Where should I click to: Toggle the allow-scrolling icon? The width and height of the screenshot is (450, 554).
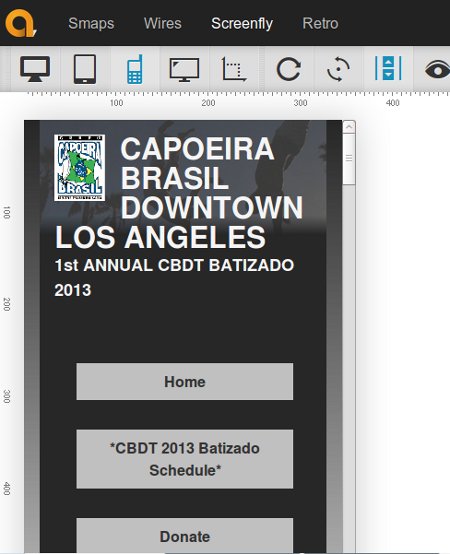[388, 68]
